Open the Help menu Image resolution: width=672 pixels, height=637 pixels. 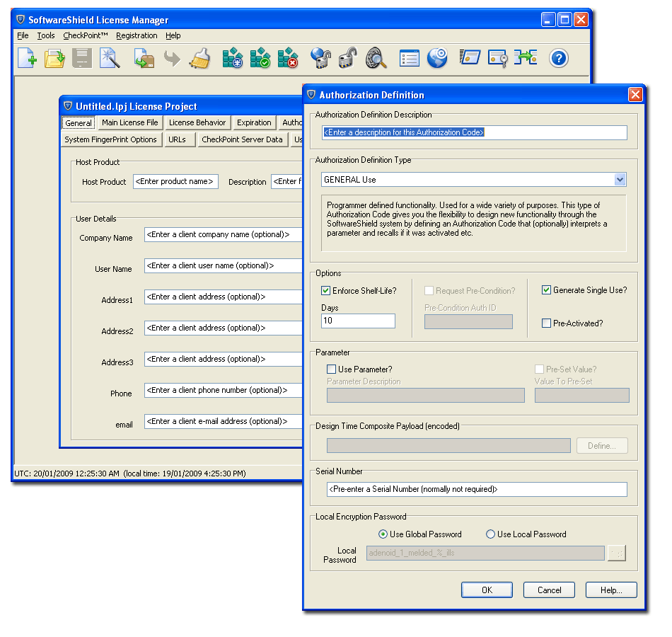(173, 35)
